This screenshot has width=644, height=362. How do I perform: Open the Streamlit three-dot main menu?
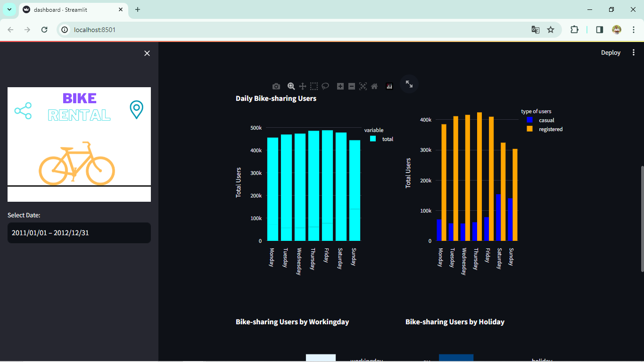click(x=634, y=53)
